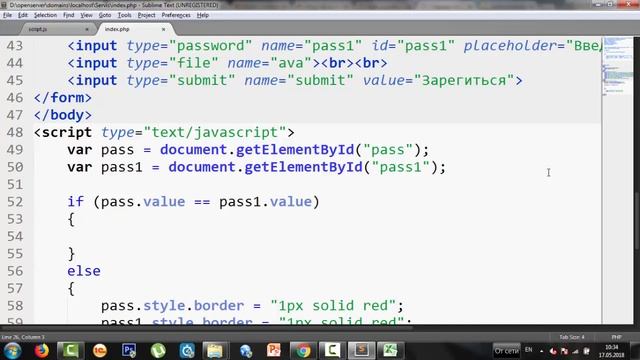640x360 pixels.
Task: Open the Project menu
Action: coord(147,15)
